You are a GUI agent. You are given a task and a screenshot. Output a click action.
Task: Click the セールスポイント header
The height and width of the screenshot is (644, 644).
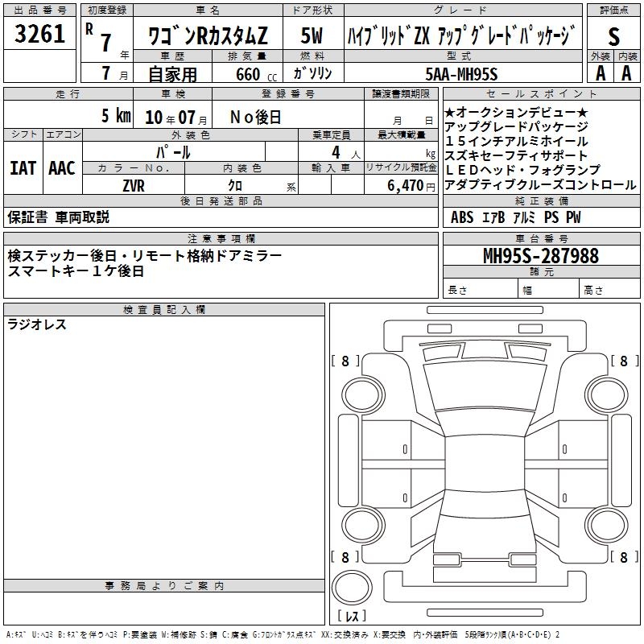541,93
